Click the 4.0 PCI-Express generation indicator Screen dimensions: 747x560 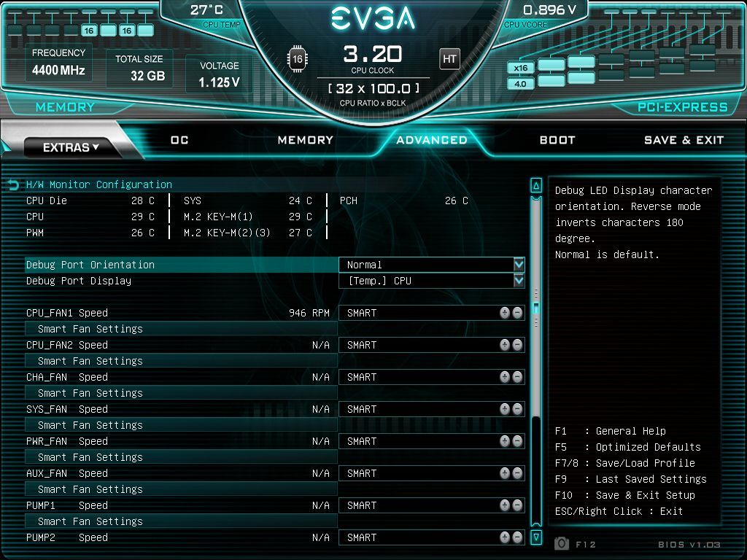pos(520,84)
